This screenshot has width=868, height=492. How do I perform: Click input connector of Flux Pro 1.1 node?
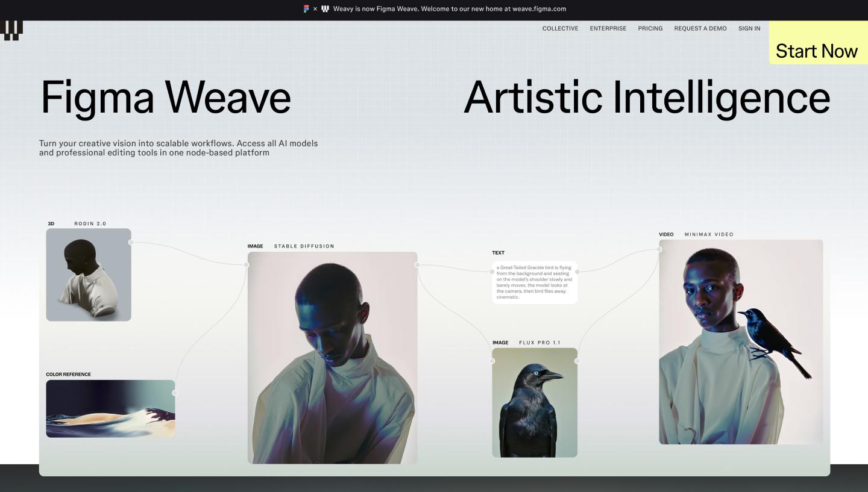click(492, 361)
